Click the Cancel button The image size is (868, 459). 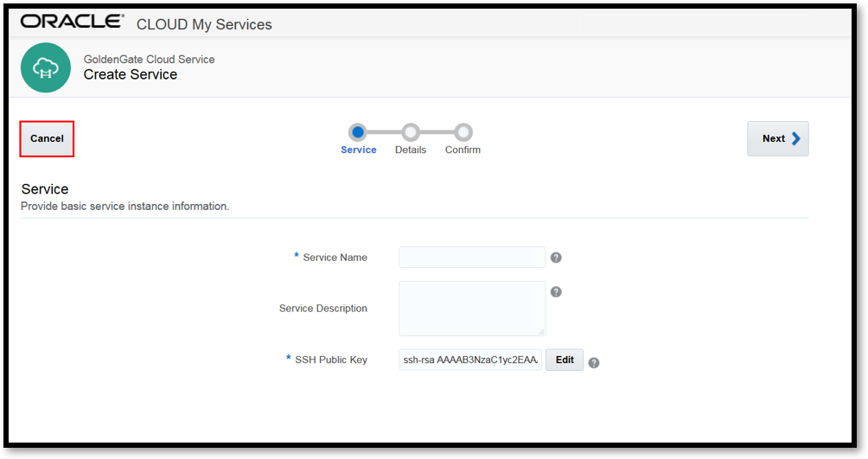47,138
